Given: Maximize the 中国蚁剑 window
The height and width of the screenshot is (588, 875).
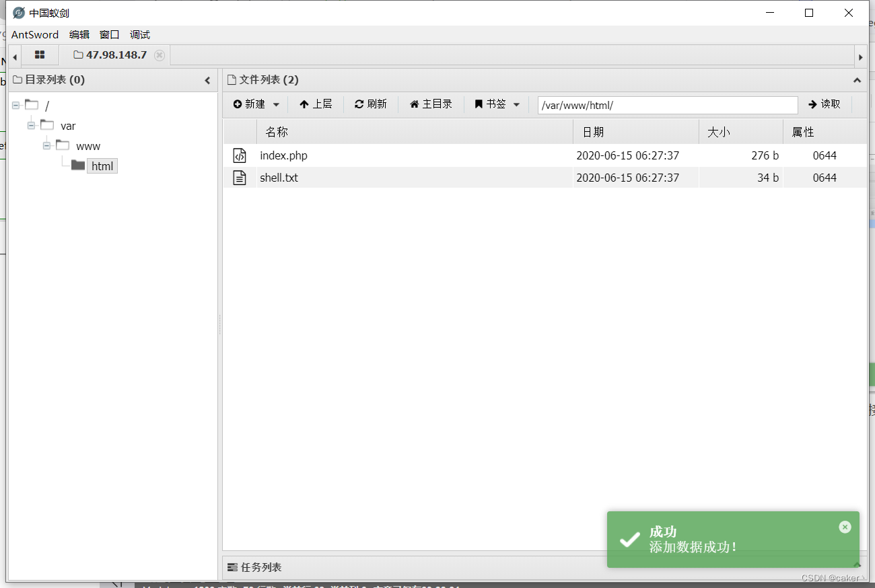Looking at the screenshot, I should (809, 13).
